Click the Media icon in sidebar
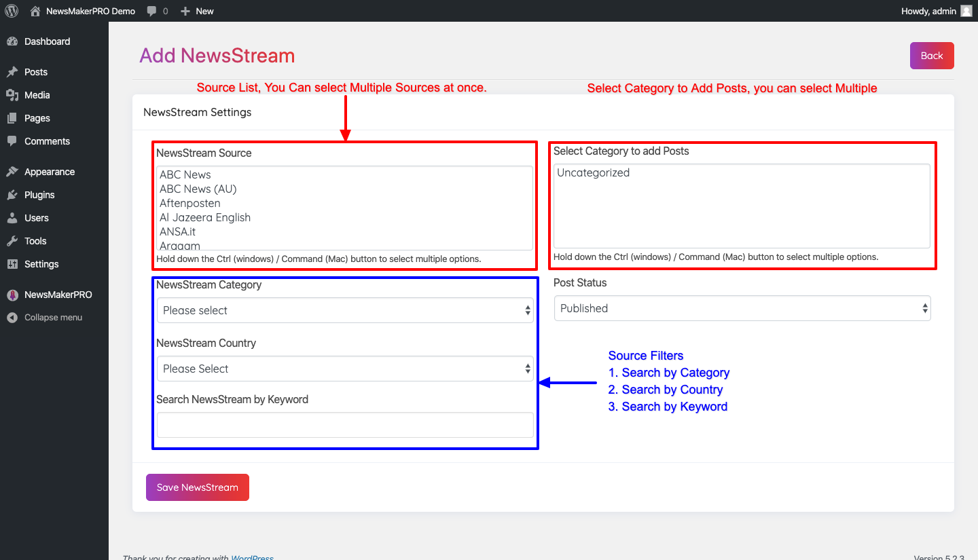This screenshot has height=560, width=978. 12,95
